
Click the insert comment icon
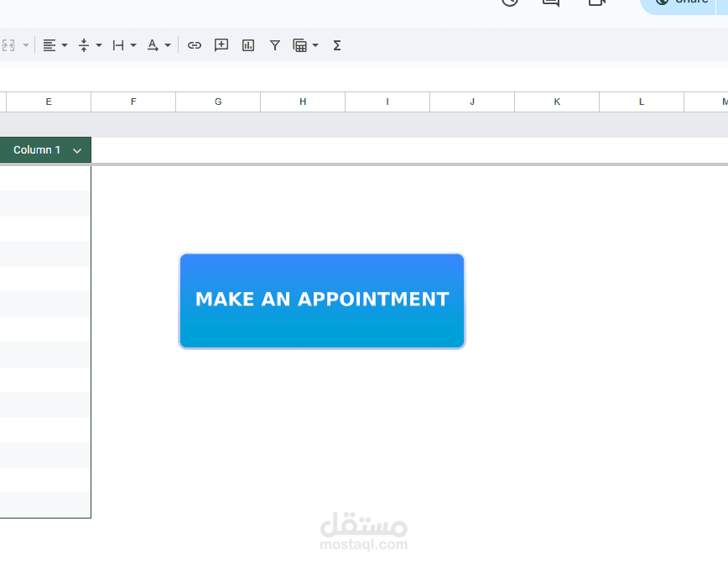click(221, 45)
